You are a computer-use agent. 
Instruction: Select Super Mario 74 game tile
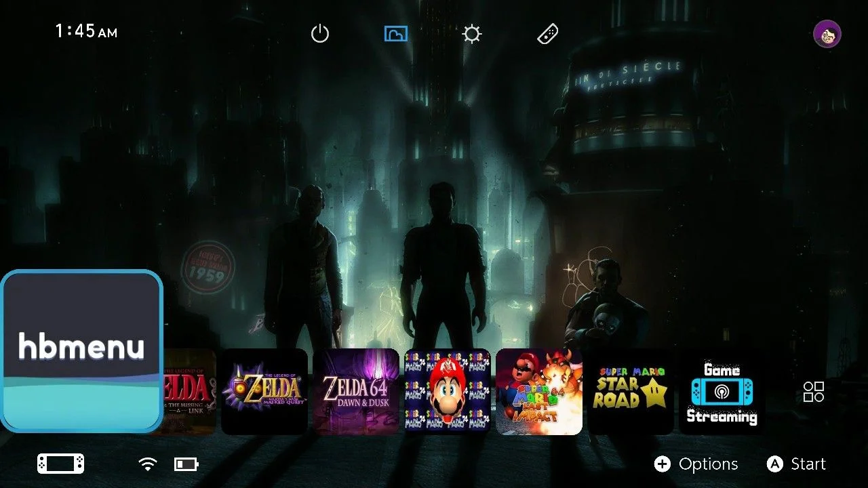[x=448, y=392]
